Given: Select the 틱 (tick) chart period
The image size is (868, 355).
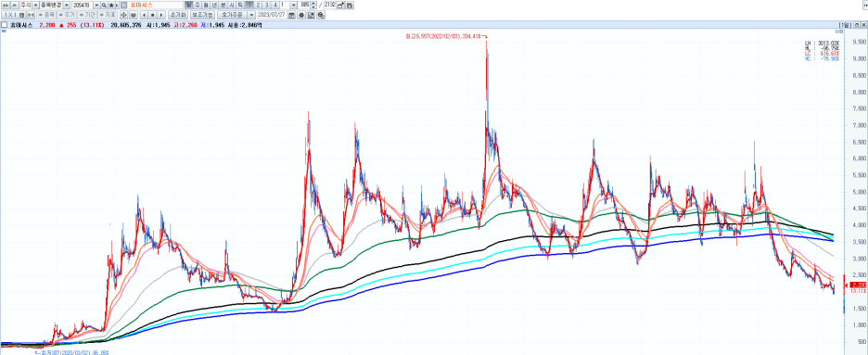Looking at the screenshot, I should pyautogui.click(x=240, y=5).
